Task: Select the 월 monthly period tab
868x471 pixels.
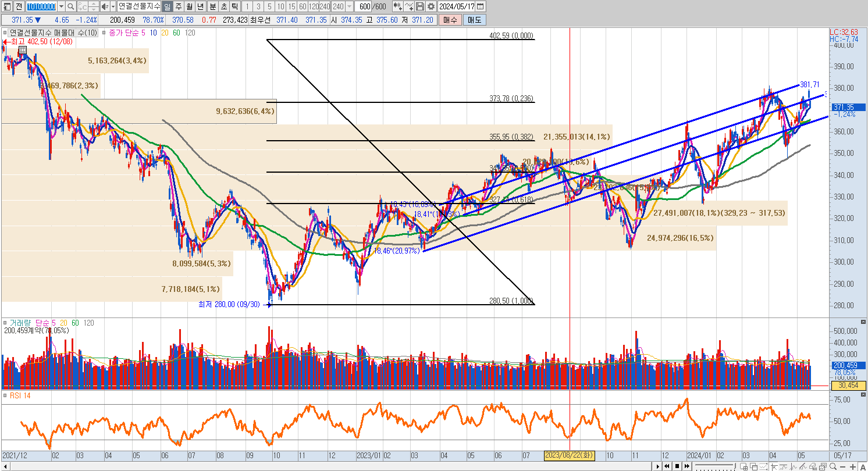Action: [190, 6]
